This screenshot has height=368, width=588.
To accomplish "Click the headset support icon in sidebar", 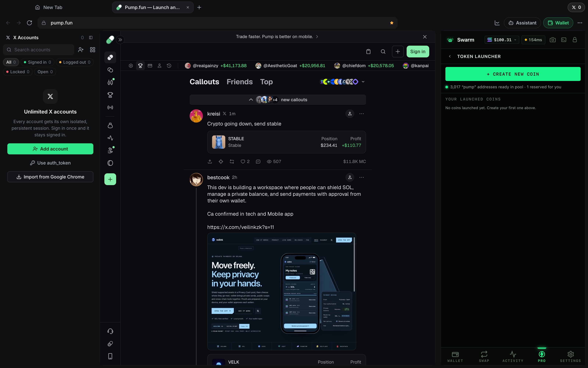I will tap(110, 331).
